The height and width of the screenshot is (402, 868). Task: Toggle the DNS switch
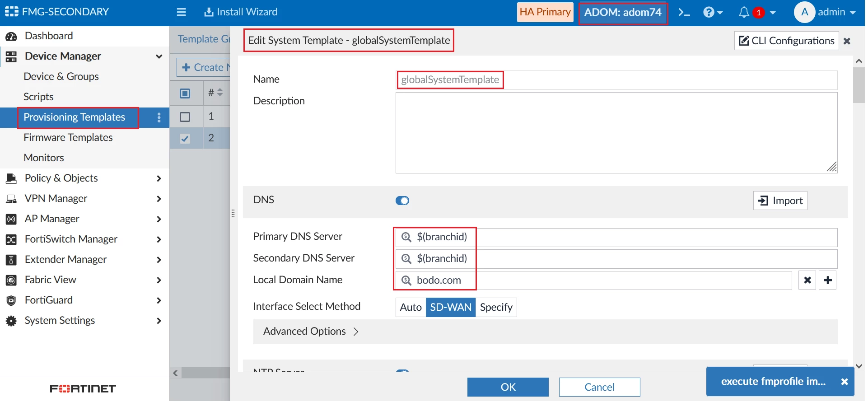[x=402, y=201]
